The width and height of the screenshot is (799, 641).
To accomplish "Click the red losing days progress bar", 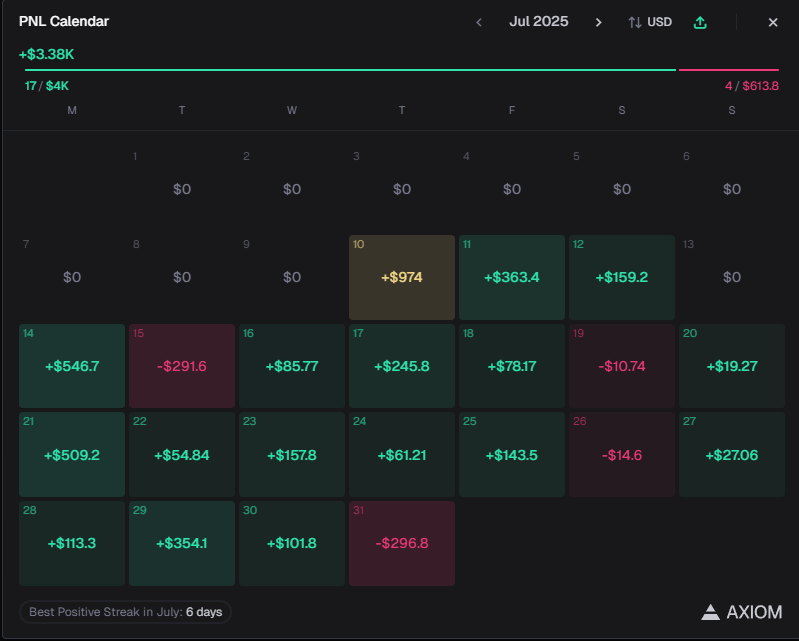I will coord(729,70).
